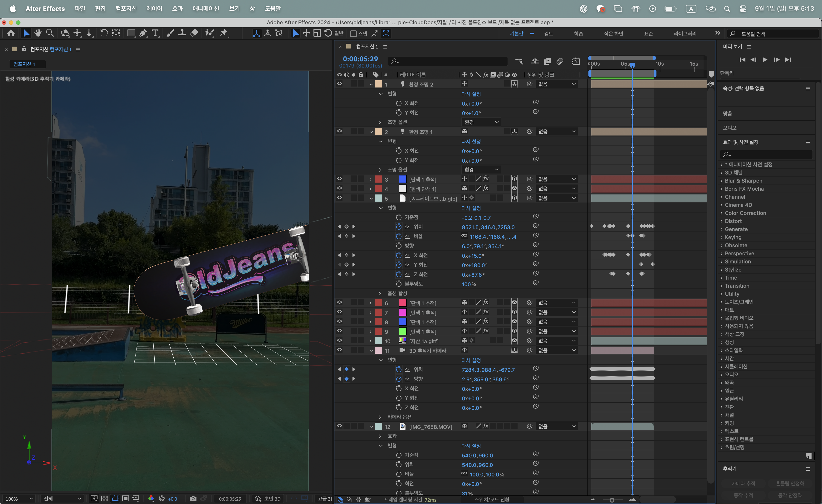Open the 파일 menu

80,9
